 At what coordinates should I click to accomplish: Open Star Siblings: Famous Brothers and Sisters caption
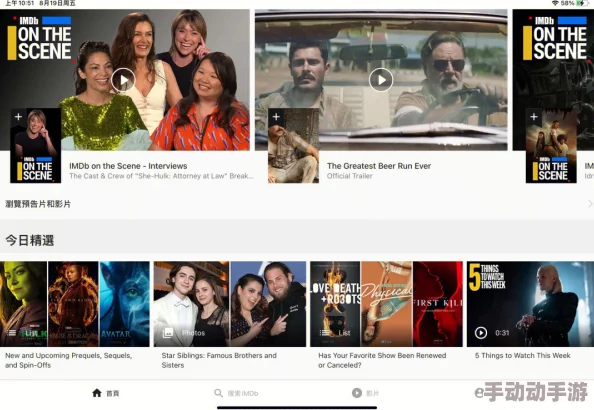click(x=219, y=360)
